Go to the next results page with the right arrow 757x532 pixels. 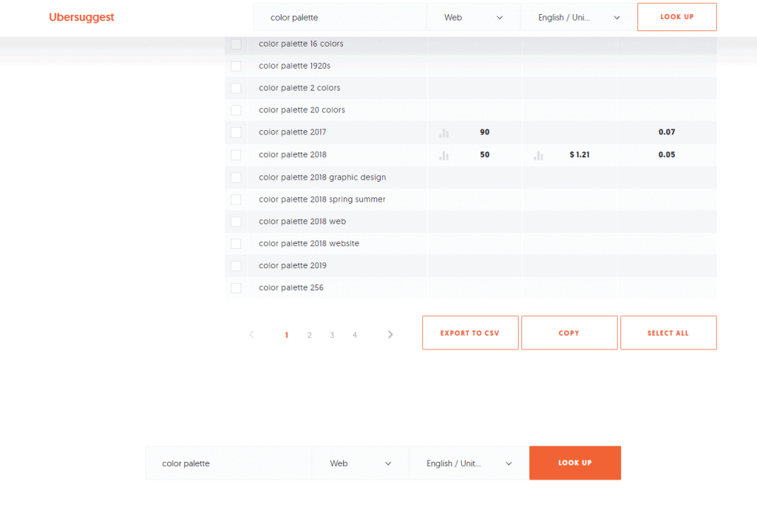tap(390, 334)
